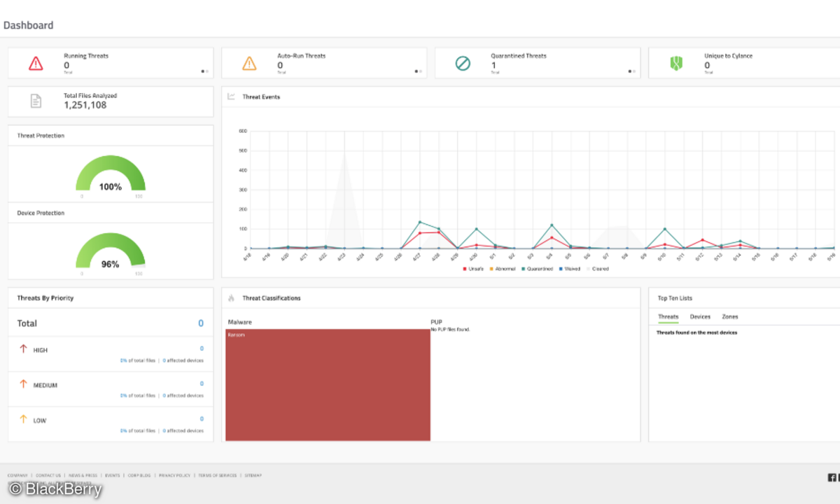Click the Total Files Analyzed document icon
Viewport: 840px width, 504px height.
[x=36, y=101]
